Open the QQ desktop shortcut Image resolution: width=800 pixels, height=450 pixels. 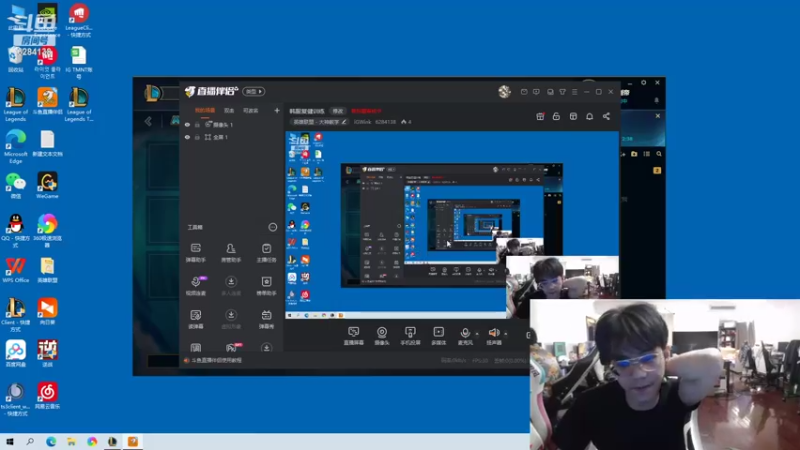(15, 231)
